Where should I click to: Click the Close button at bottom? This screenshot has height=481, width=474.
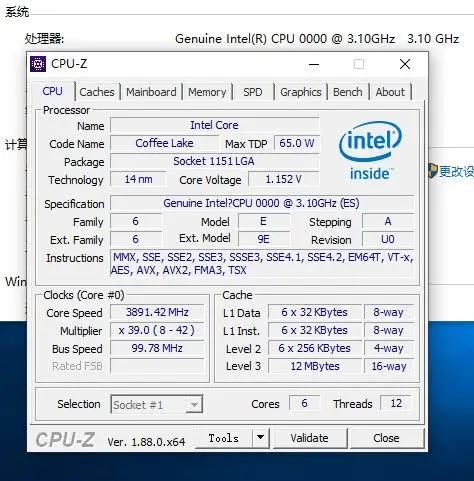click(x=386, y=438)
